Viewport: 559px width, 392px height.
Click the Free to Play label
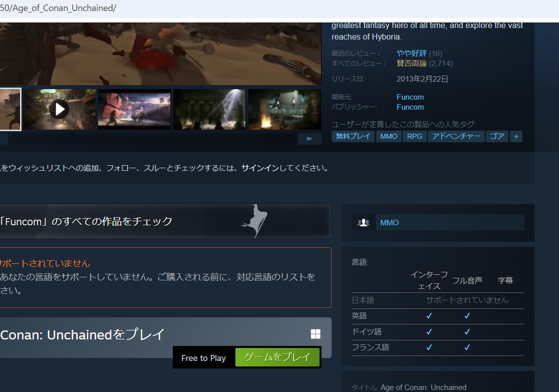tap(203, 358)
